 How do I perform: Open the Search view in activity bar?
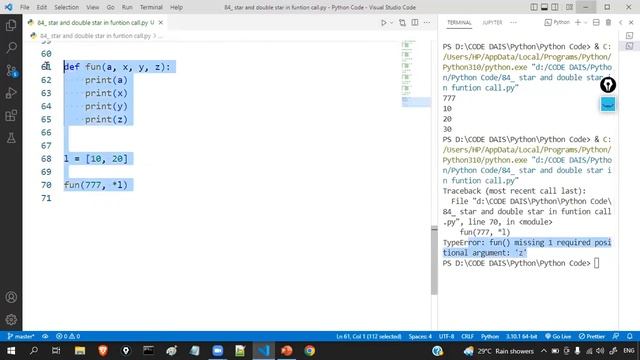tap(11, 48)
